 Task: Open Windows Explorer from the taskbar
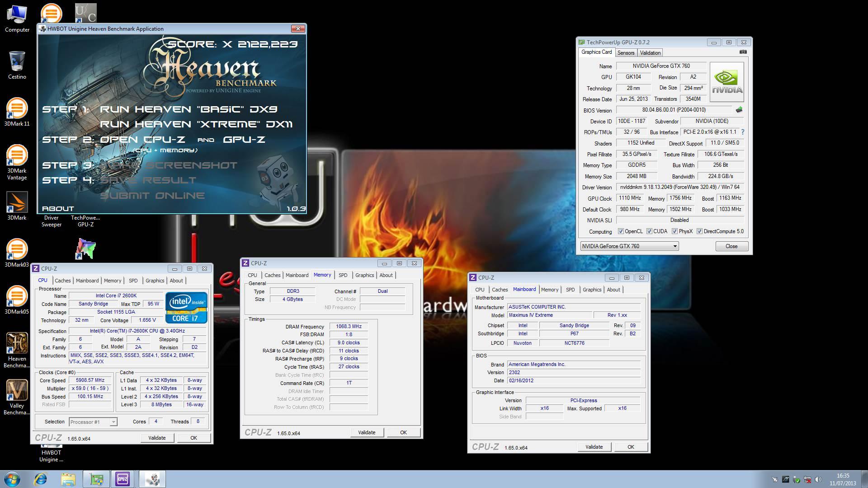68,479
